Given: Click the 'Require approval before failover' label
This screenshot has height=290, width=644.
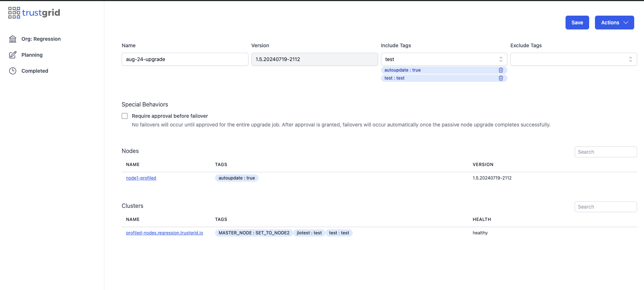Looking at the screenshot, I should point(170,116).
